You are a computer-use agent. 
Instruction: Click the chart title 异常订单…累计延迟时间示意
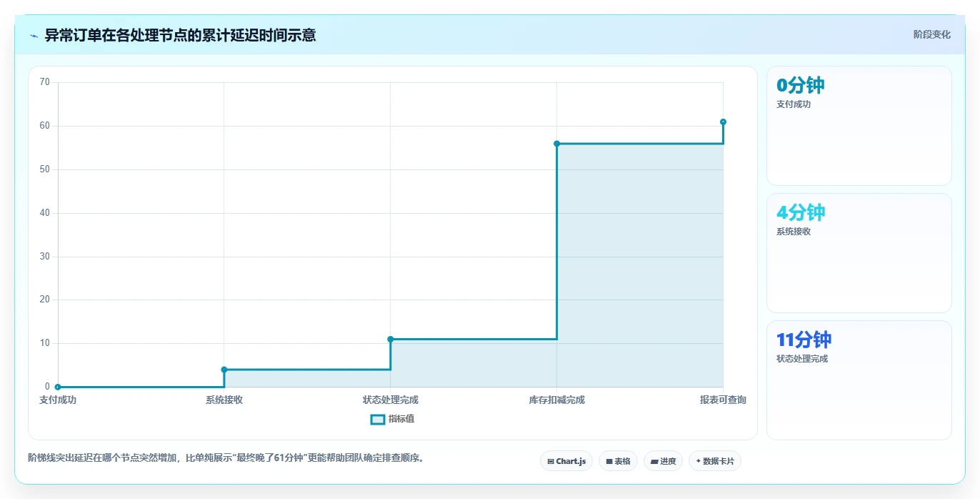pos(180,35)
